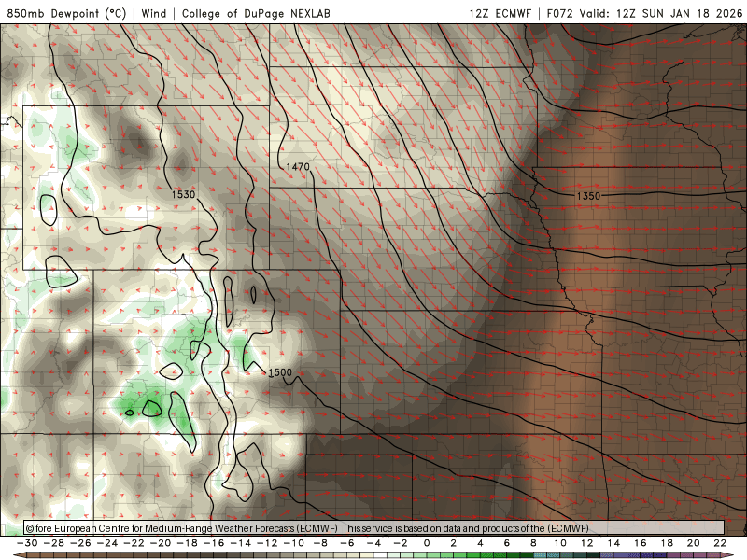Click the 1470 contour label
This screenshot has width=747, height=560.
pos(298,167)
